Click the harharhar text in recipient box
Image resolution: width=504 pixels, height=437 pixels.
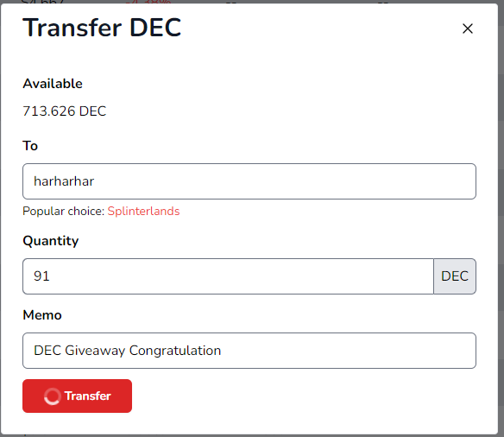coord(64,181)
